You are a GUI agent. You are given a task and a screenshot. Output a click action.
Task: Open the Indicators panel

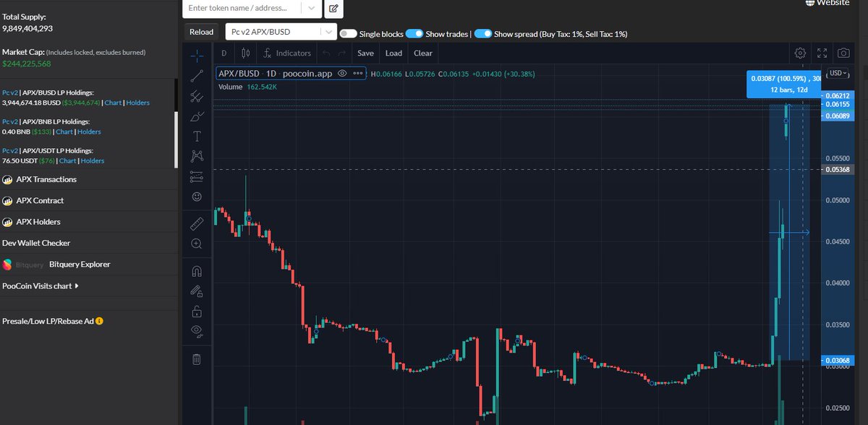287,53
